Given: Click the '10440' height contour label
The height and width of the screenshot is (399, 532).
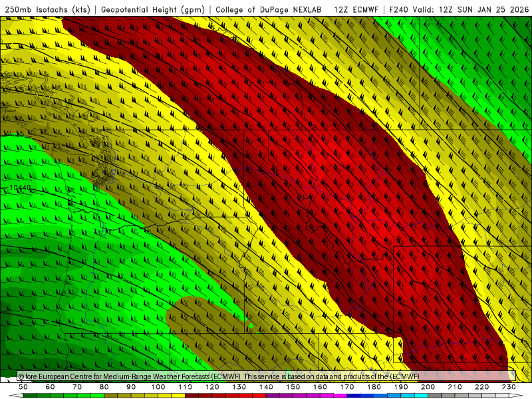Looking at the screenshot, I should [x=20, y=188].
